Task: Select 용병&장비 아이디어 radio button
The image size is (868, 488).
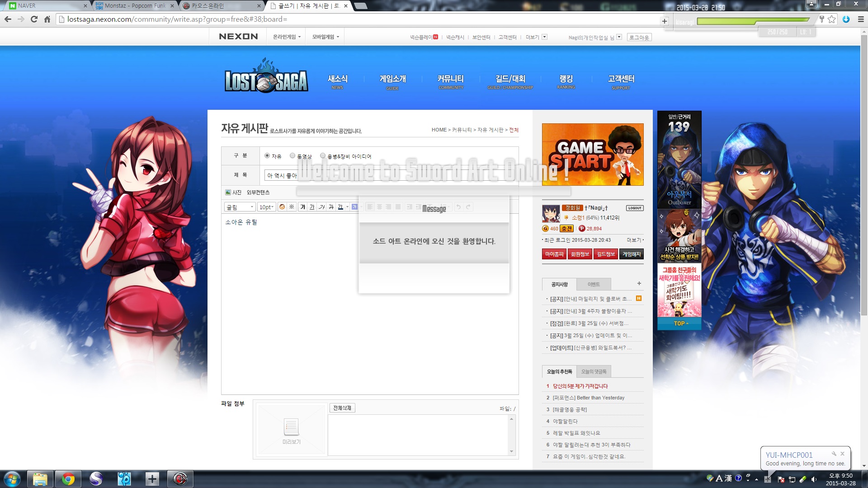Action: pyautogui.click(x=323, y=155)
